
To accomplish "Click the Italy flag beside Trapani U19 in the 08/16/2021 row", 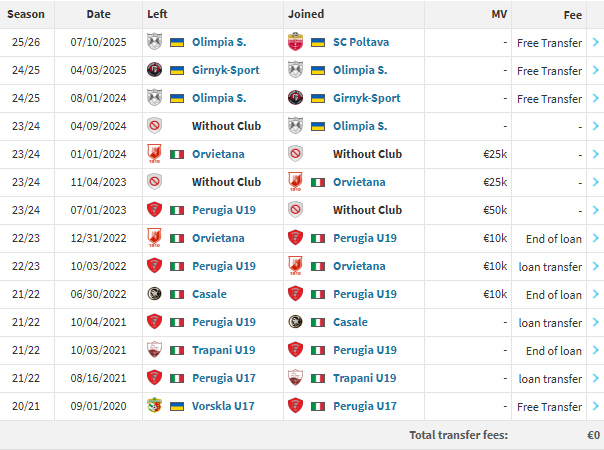I will [318, 378].
